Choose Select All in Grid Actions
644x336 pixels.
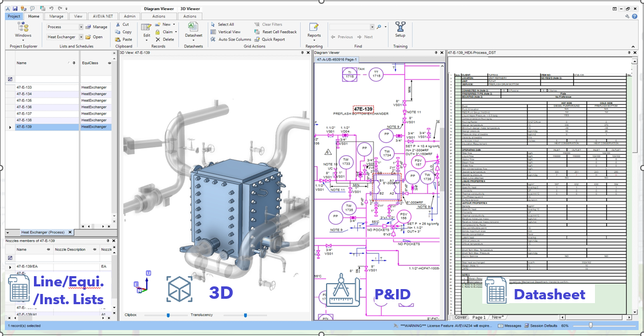[x=223, y=25]
